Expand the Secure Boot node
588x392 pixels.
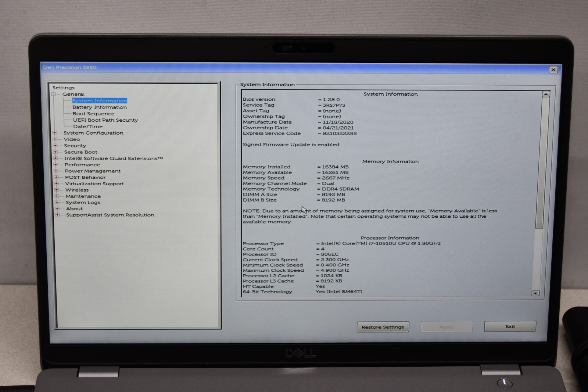coord(55,152)
